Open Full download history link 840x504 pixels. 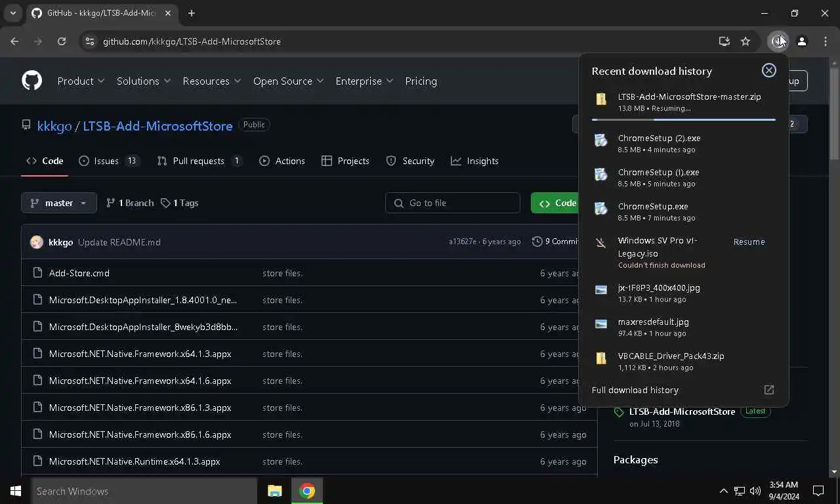(635, 390)
